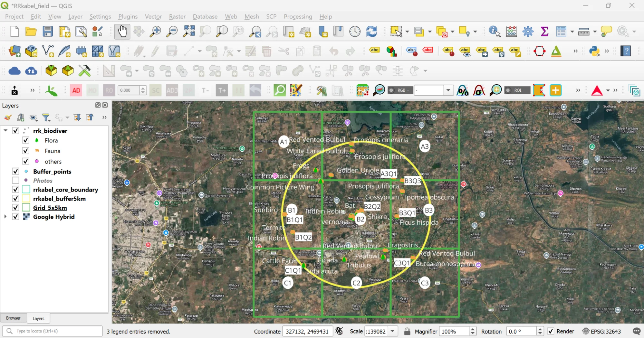The image size is (644, 338).
Task: Open the Python Console
Action: (594, 51)
